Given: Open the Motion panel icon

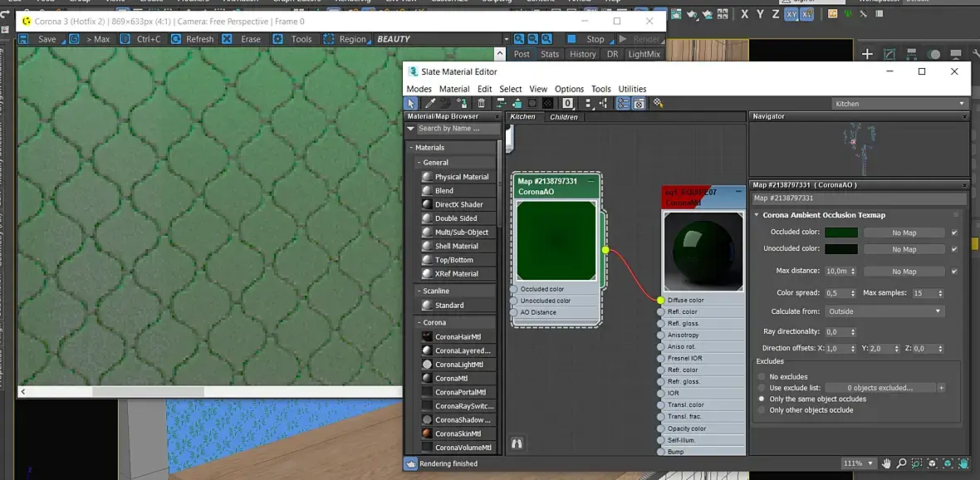Looking at the screenshot, I should pos(933,54).
